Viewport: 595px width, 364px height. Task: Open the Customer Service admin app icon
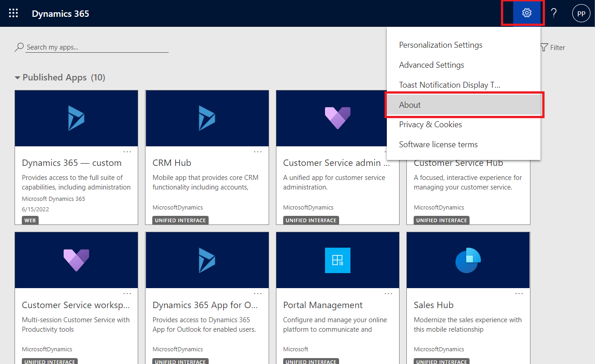[338, 118]
